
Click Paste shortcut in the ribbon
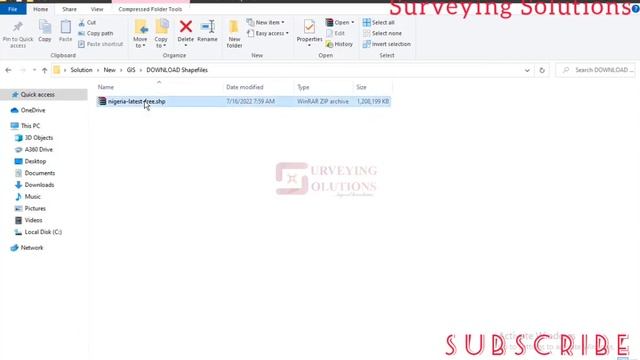pyautogui.click(x=100, y=44)
